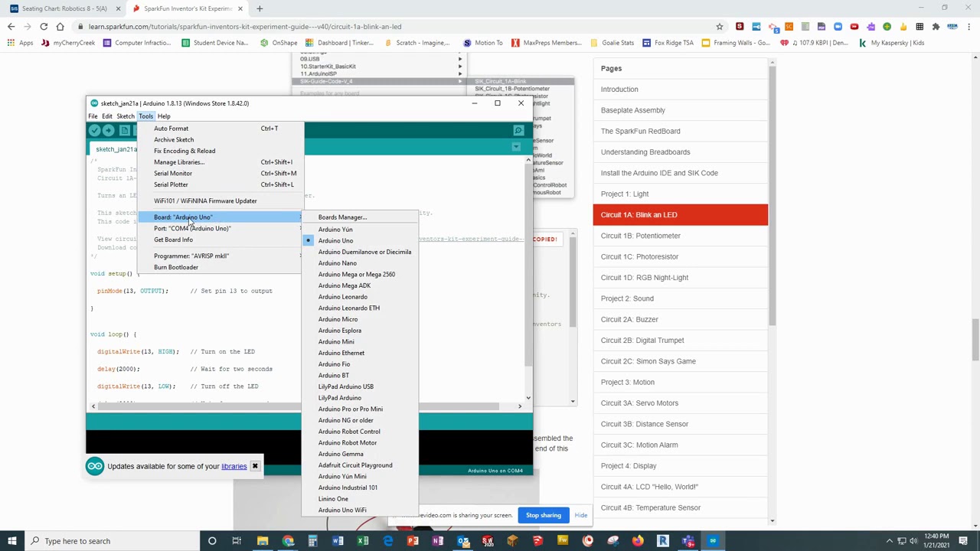Open the Arduino Edit menu
This screenshot has height=551, width=980.
pos(107,116)
